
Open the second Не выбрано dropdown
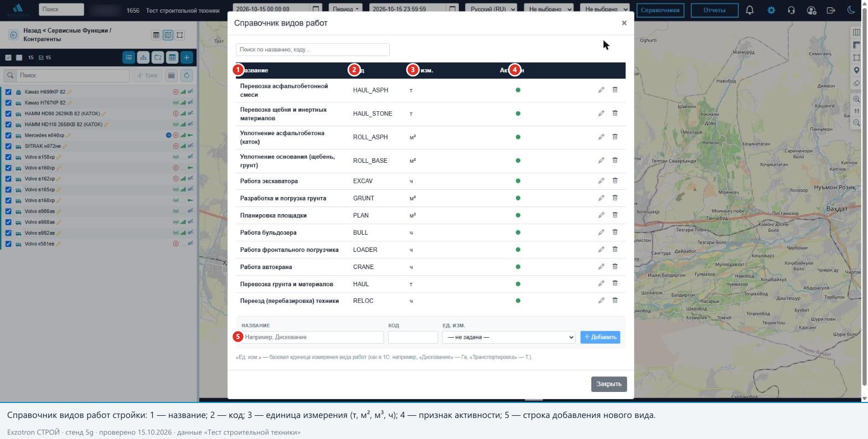605,9
